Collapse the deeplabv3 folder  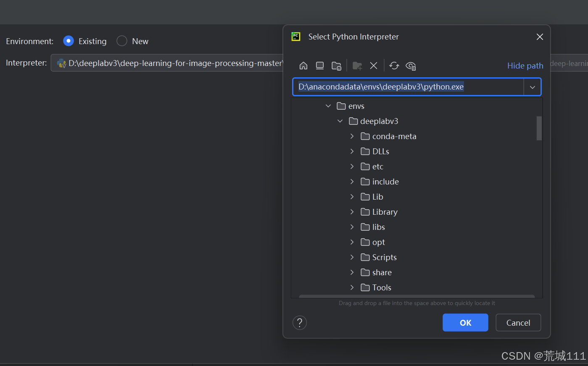340,121
